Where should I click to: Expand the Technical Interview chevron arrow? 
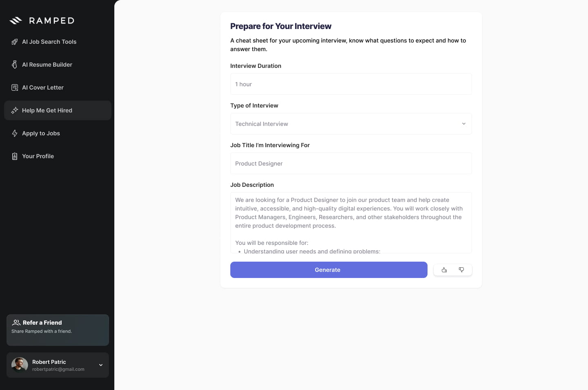point(464,124)
